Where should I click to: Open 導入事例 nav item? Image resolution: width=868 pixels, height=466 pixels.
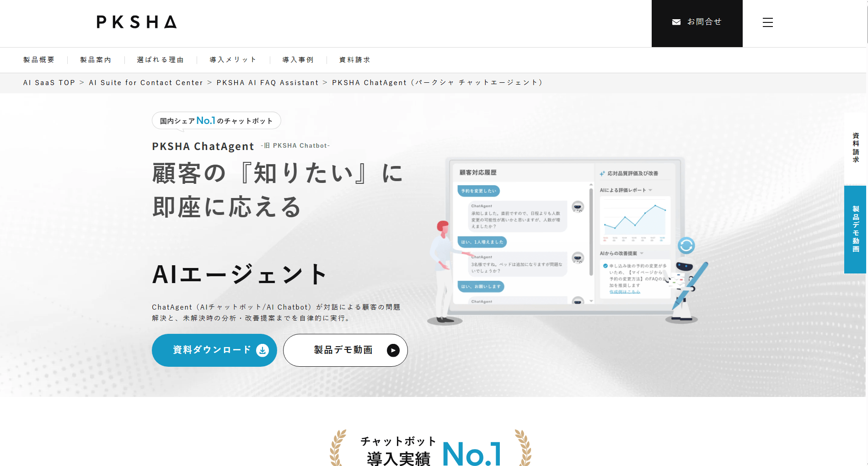click(x=298, y=60)
